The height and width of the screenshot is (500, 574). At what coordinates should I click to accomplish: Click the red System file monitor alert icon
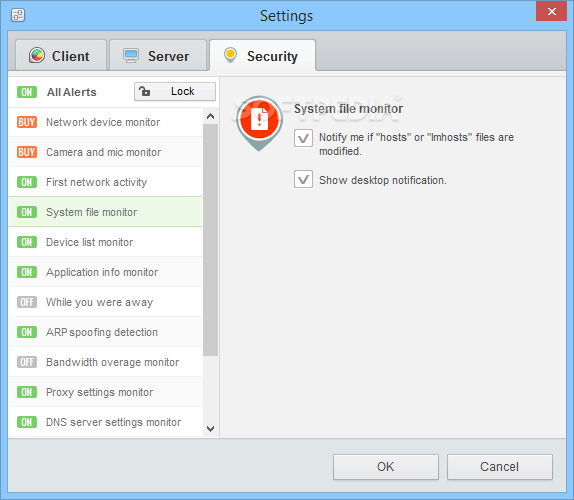pyautogui.click(x=259, y=123)
